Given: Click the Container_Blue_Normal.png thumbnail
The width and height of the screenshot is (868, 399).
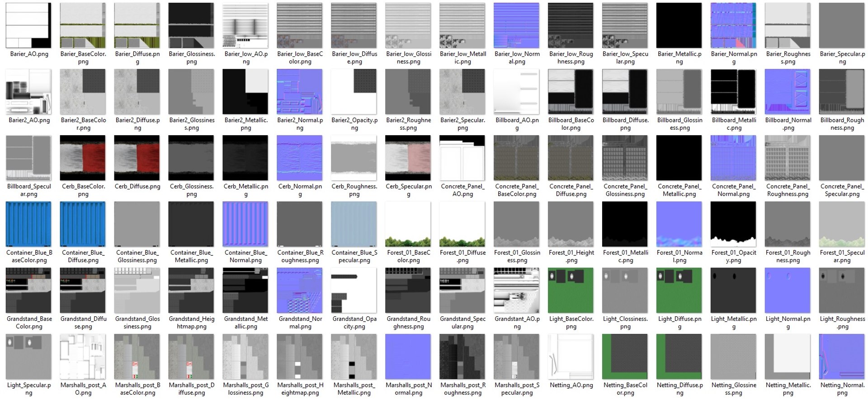Looking at the screenshot, I should coord(245,224).
